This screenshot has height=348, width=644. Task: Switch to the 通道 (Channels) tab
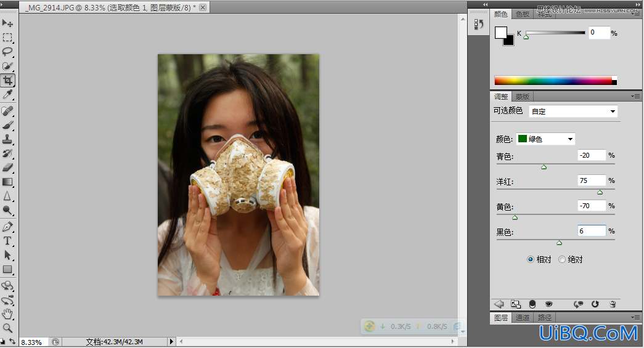pyautogui.click(x=523, y=318)
